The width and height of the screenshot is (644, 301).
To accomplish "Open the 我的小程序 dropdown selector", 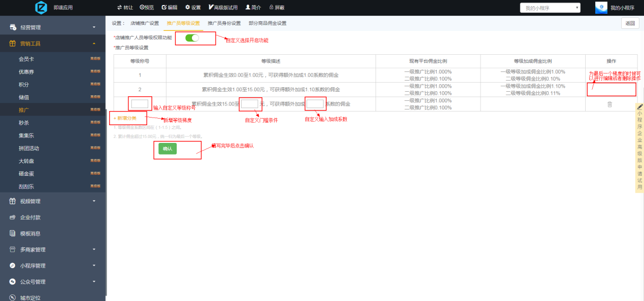I will pos(550,8).
